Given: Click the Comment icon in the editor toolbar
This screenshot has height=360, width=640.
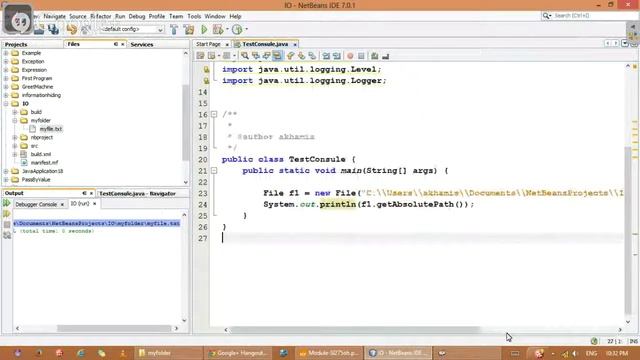Looking at the screenshot, I should [374, 56].
